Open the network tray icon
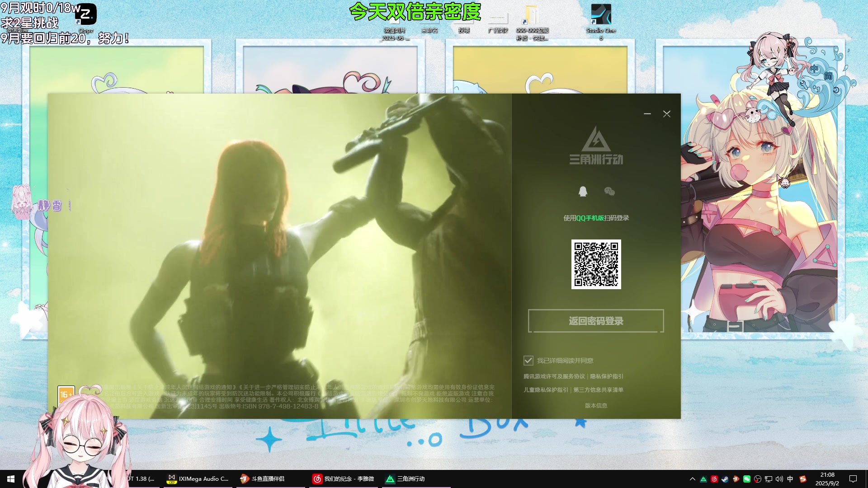 (x=769, y=479)
